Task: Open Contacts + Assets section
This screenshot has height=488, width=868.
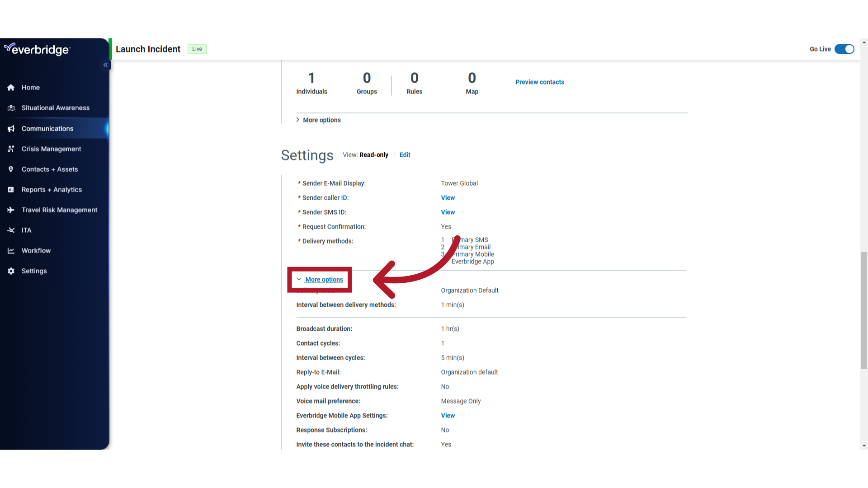Action: point(49,169)
